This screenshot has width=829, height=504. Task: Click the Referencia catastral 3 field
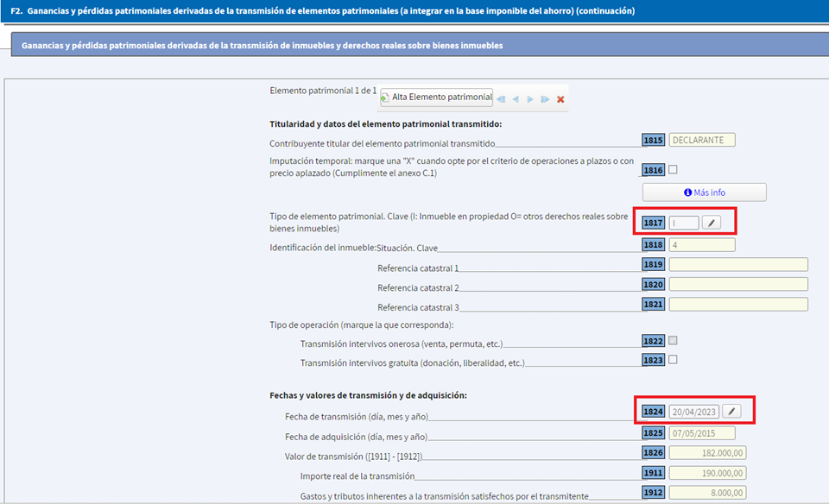pyautogui.click(x=738, y=304)
